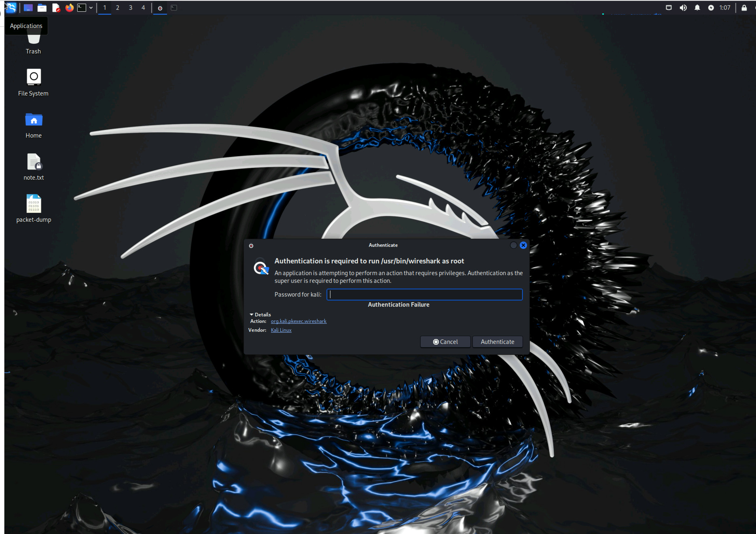Switch to workspace 2

[x=117, y=8]
